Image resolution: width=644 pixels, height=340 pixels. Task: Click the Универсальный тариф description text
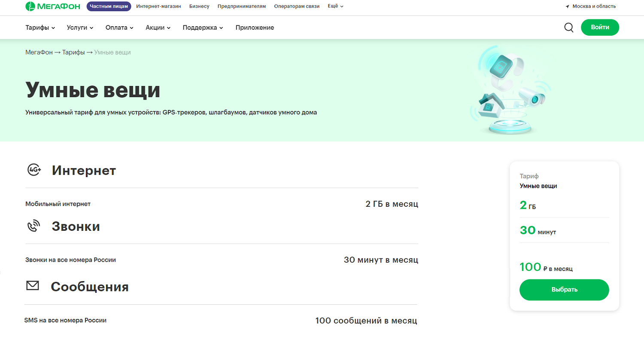coord(171,113)
